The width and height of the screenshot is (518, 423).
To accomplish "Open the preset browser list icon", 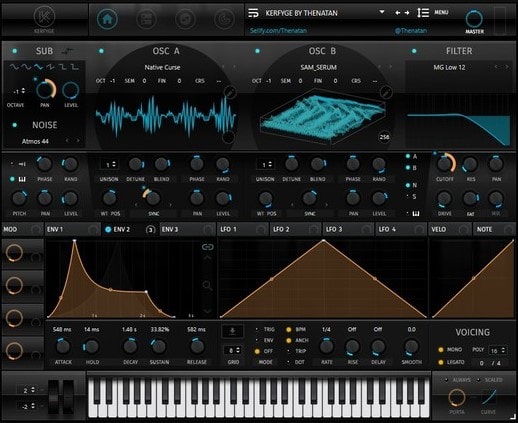I will click(253, 13).
